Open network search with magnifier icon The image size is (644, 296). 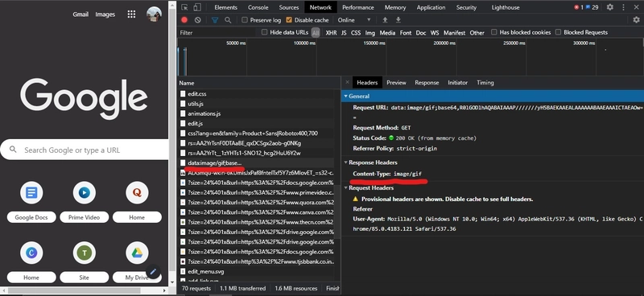coord(228,19)
